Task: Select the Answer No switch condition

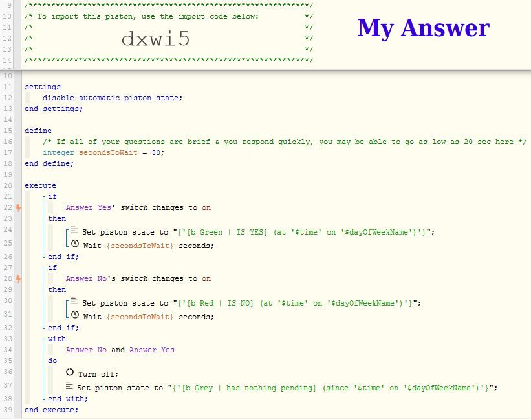Action: (x=138, y=279)
